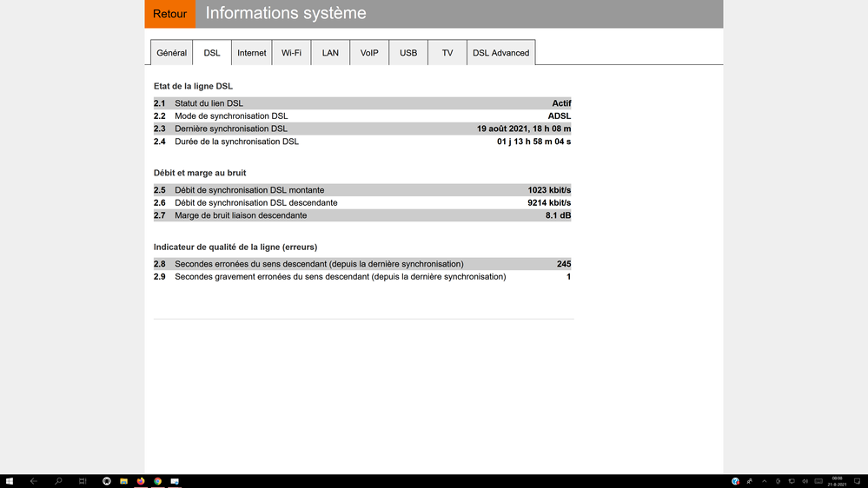Open the DSL Advanced tab

(500, 53)
